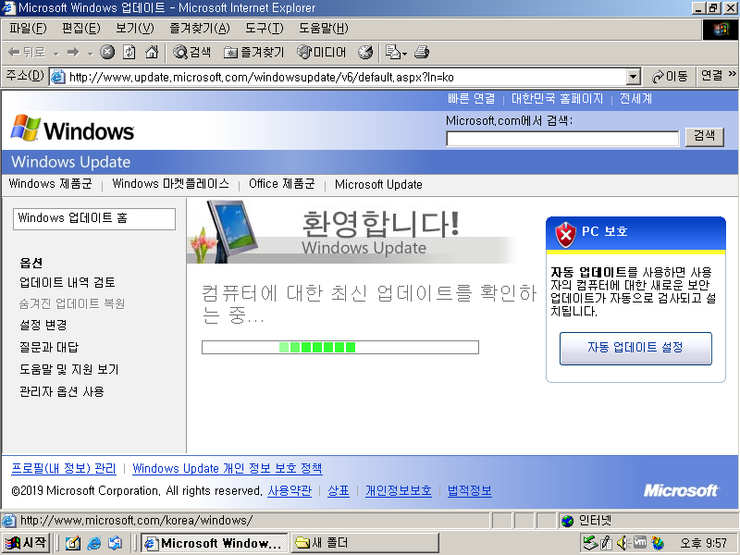Open the 보기(V) menu
Viewport: 740px width, 555px height.
[x=135, y=29]
